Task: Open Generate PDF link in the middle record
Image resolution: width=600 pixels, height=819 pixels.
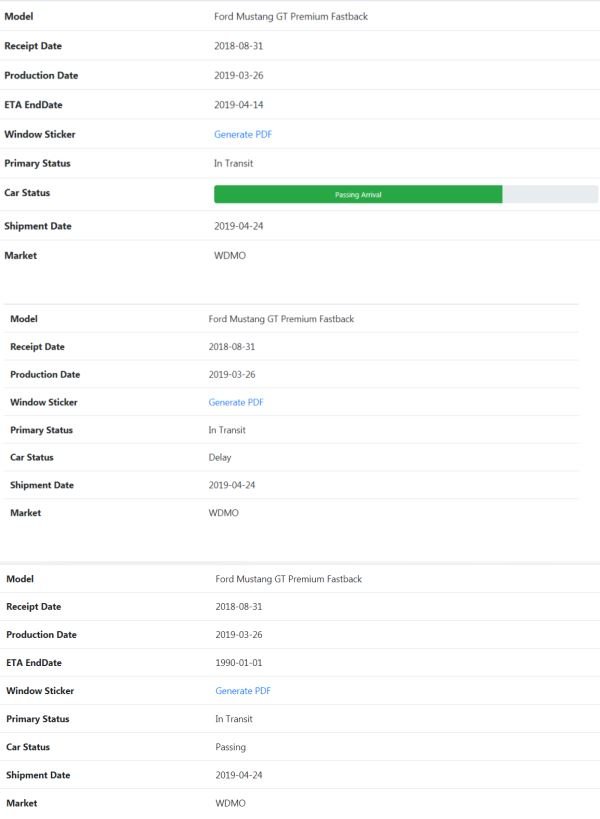Action: coord(236,402)
